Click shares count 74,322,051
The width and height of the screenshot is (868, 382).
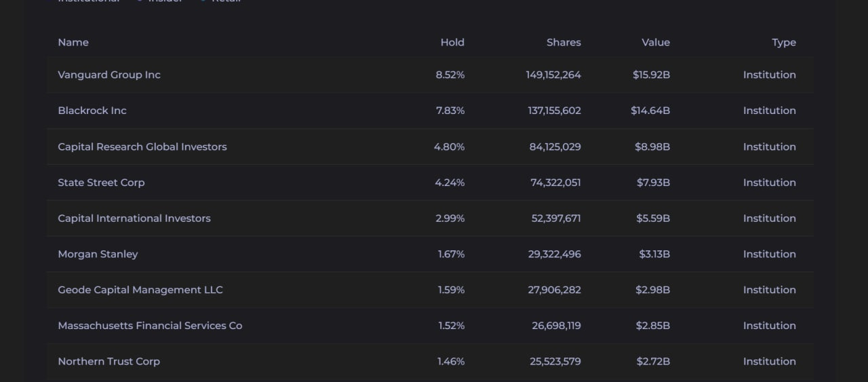click(556, 183)
